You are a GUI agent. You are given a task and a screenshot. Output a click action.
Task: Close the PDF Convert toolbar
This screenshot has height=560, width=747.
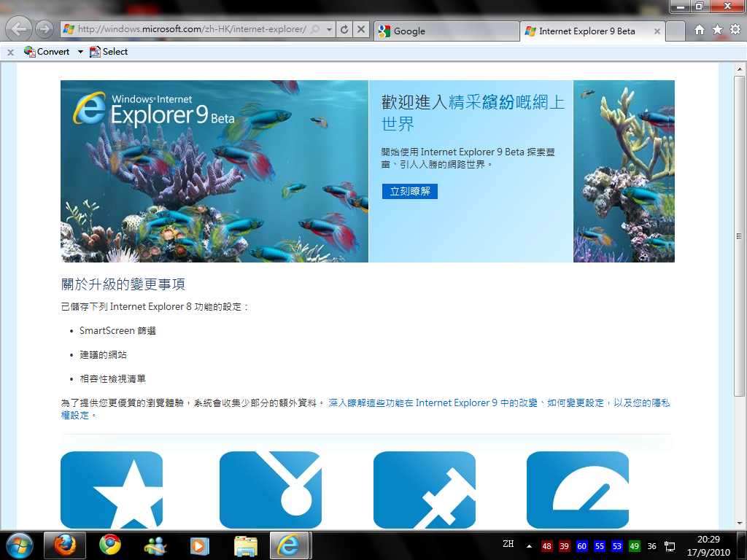click(10, 52)
